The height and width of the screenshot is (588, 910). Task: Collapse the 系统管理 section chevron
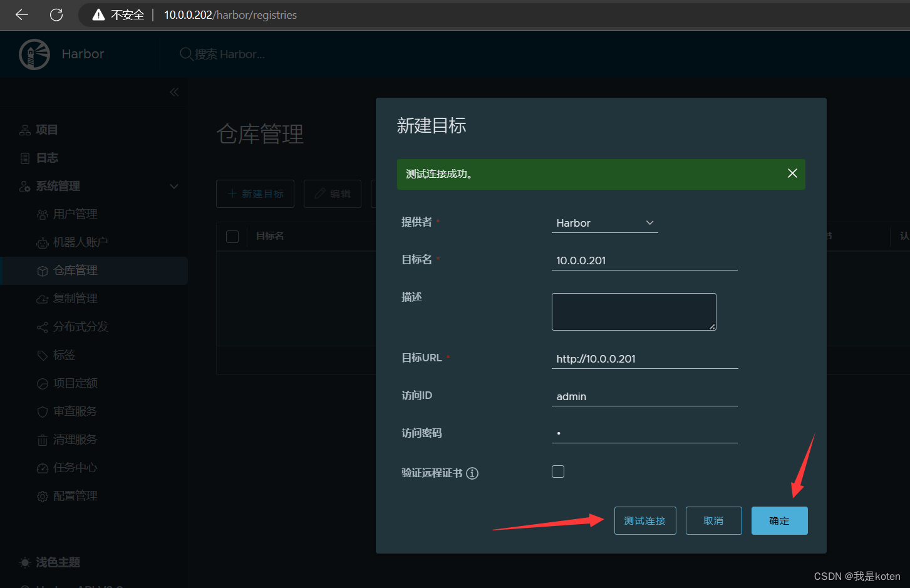point(173,186)
